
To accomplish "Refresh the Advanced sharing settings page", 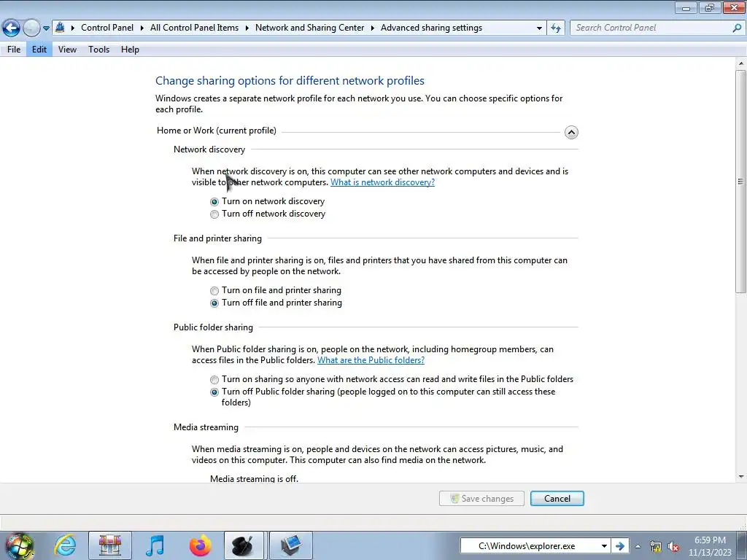I will pos(555,28).
